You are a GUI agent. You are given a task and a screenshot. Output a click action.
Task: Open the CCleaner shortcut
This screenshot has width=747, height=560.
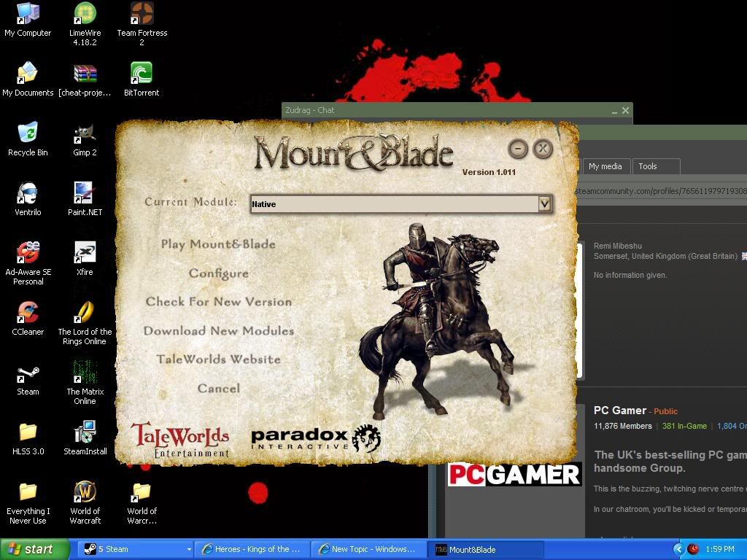click(28, 314)
